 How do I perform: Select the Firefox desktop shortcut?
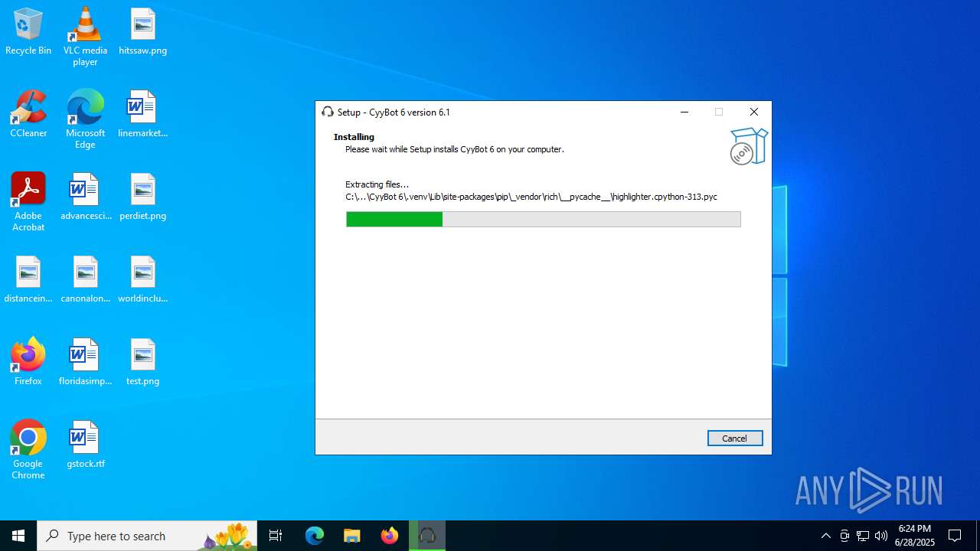tap(28, 362)
